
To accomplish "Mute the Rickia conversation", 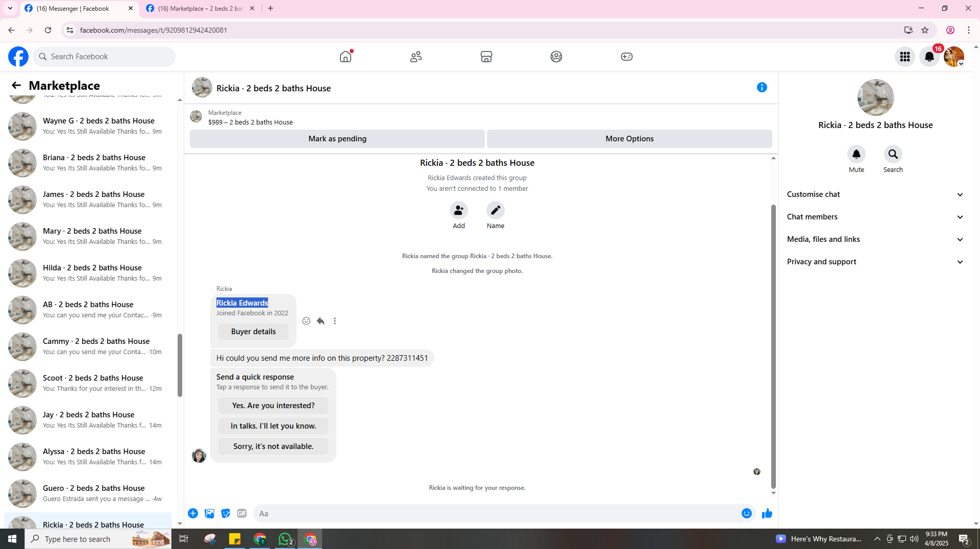I will 856,154.
